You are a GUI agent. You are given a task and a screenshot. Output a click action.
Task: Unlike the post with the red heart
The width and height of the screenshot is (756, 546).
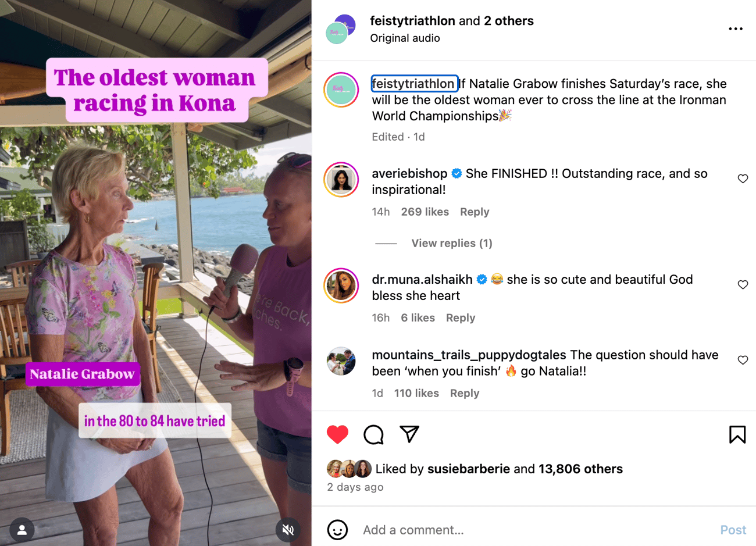337,434
